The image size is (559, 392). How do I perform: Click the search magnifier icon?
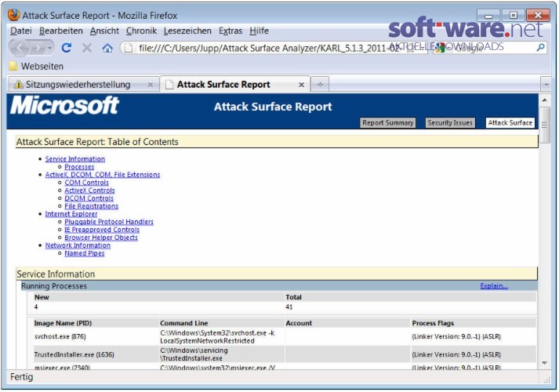coord(540,47)
